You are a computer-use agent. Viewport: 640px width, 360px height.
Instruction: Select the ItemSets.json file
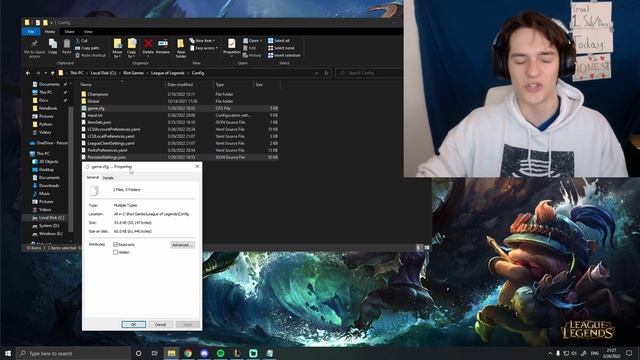click(x=180, y=122)
